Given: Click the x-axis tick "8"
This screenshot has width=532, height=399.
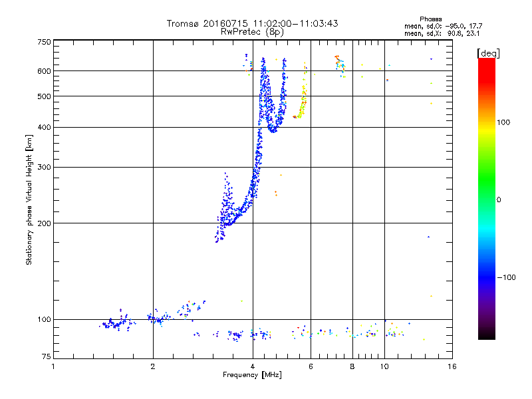Looking at the screenshot, I should 352,366.
